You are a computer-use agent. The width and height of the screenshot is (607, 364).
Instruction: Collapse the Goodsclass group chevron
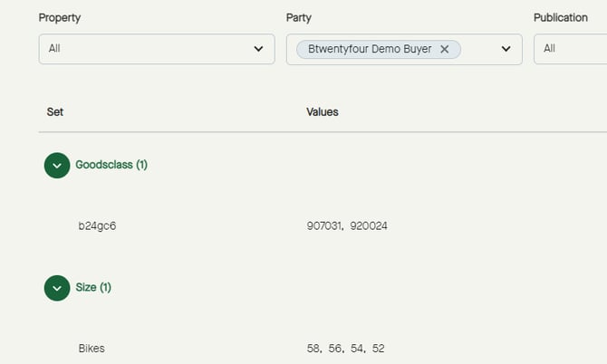57,165
